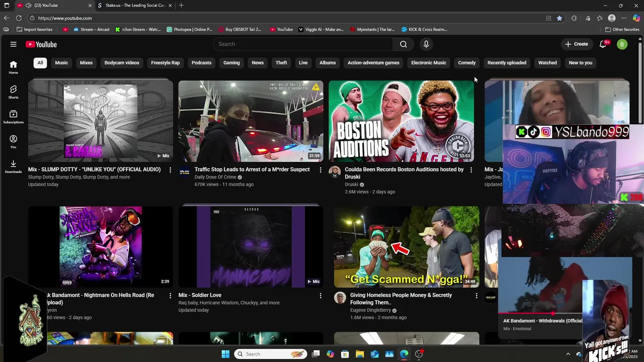
Task: Click the YouTube logo
Action: 41,44
